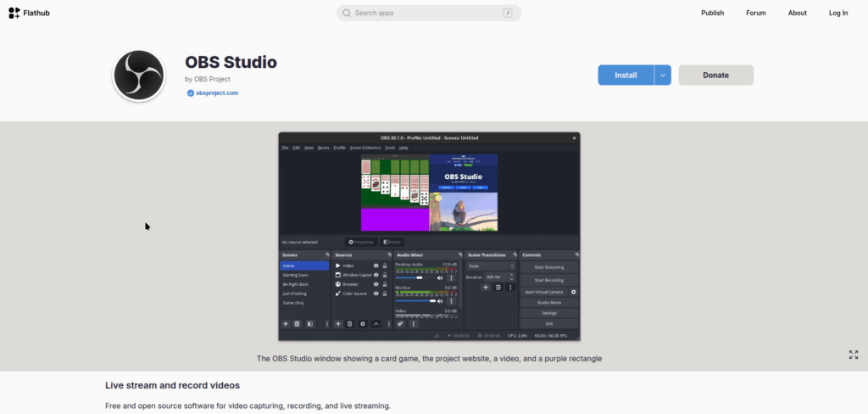
Task: Open Audio Mixer bottom three-dot menu
Action: 413,324
